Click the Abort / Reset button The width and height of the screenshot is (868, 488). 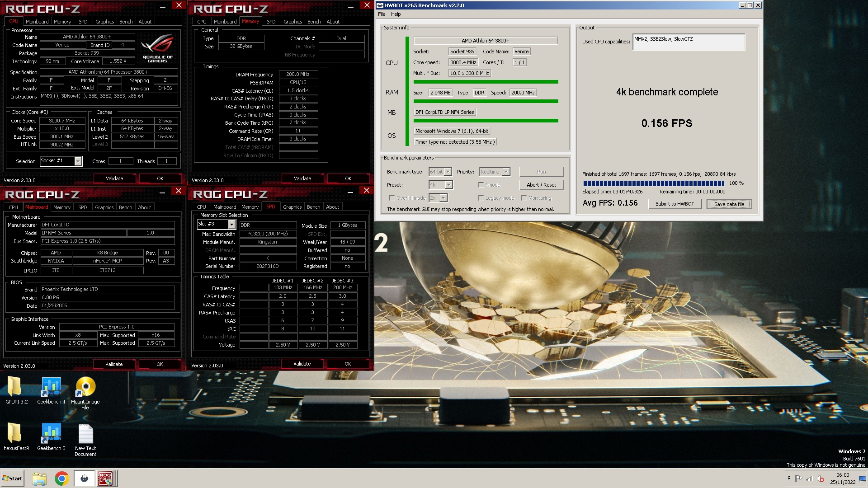[541, 185]
